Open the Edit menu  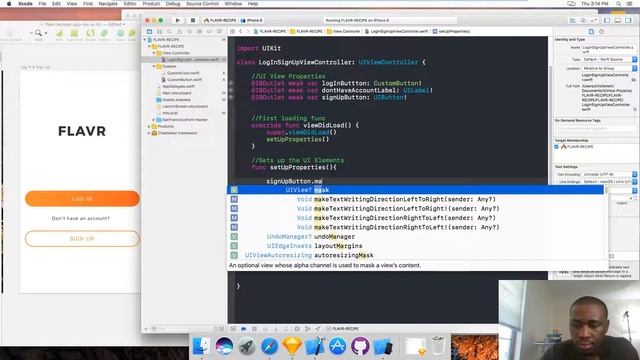coord(56,4)
